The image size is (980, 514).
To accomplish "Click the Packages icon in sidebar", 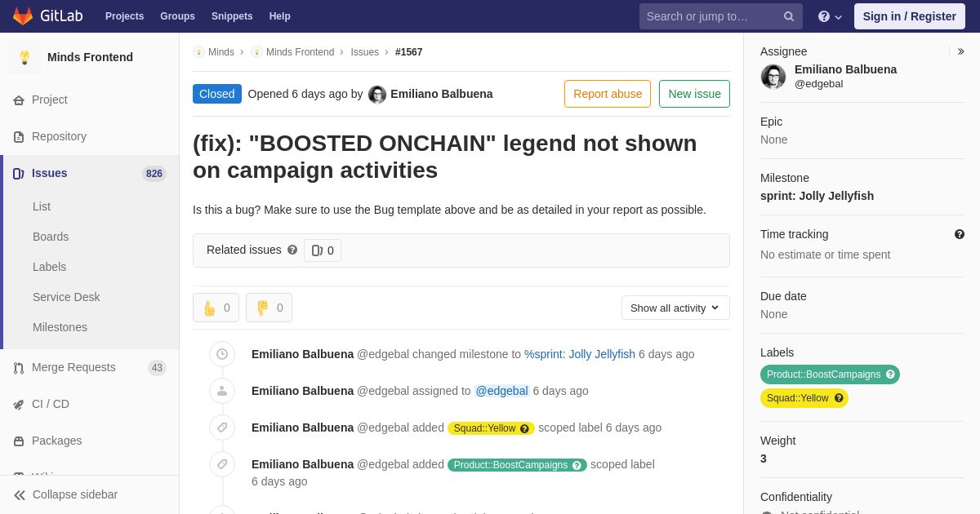I will tap(18, 441).
